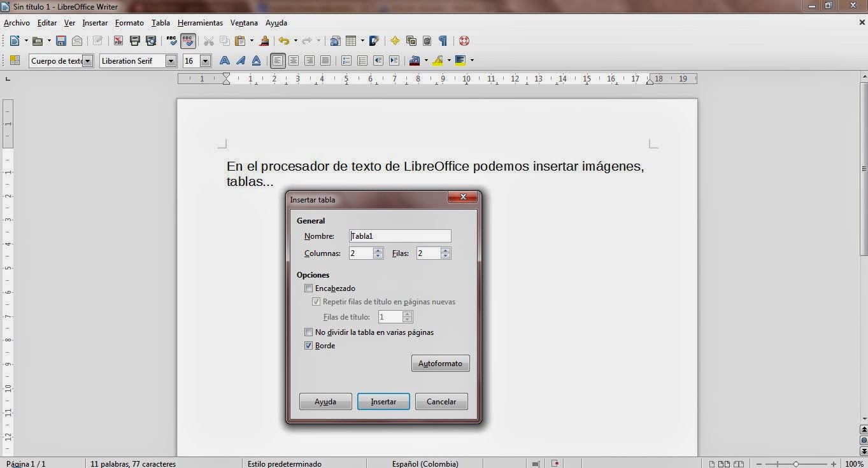Click the Show draw functions icon
Screen dimensions: 868x468
click(x=374, y=41)
